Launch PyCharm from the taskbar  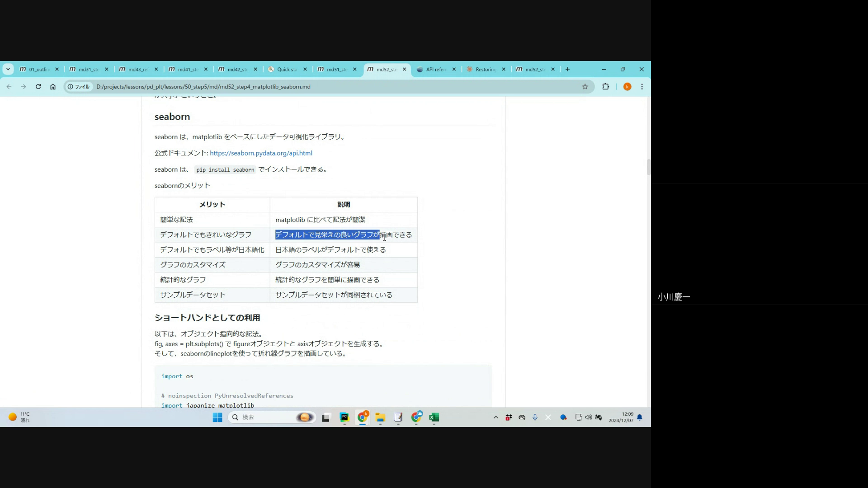coord(344,418)
